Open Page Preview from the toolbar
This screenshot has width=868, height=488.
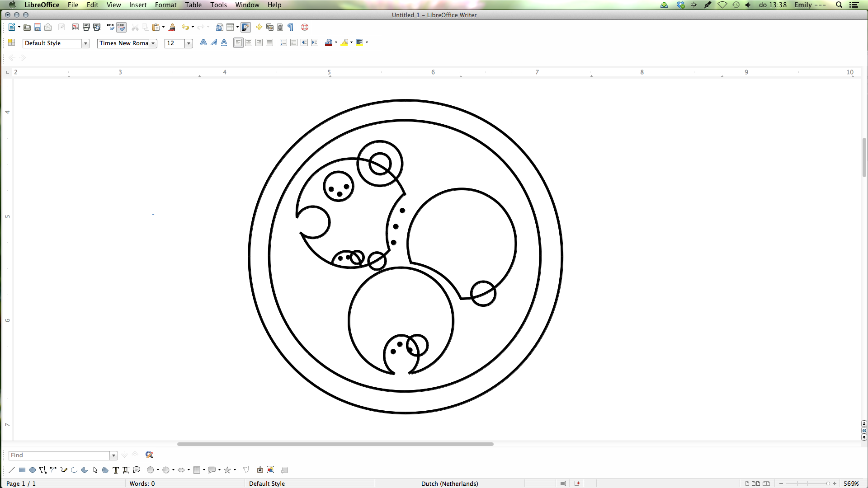[97, 28]
